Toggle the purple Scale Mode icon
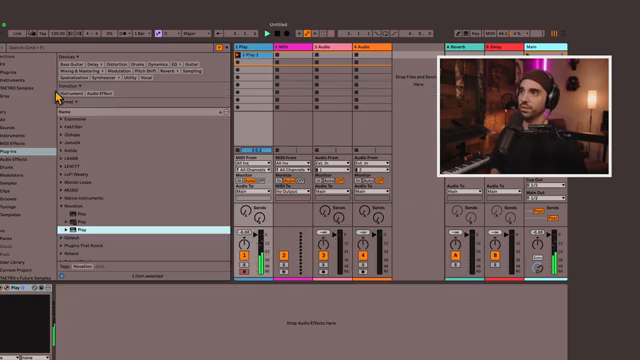 click(x=158, y=33)
